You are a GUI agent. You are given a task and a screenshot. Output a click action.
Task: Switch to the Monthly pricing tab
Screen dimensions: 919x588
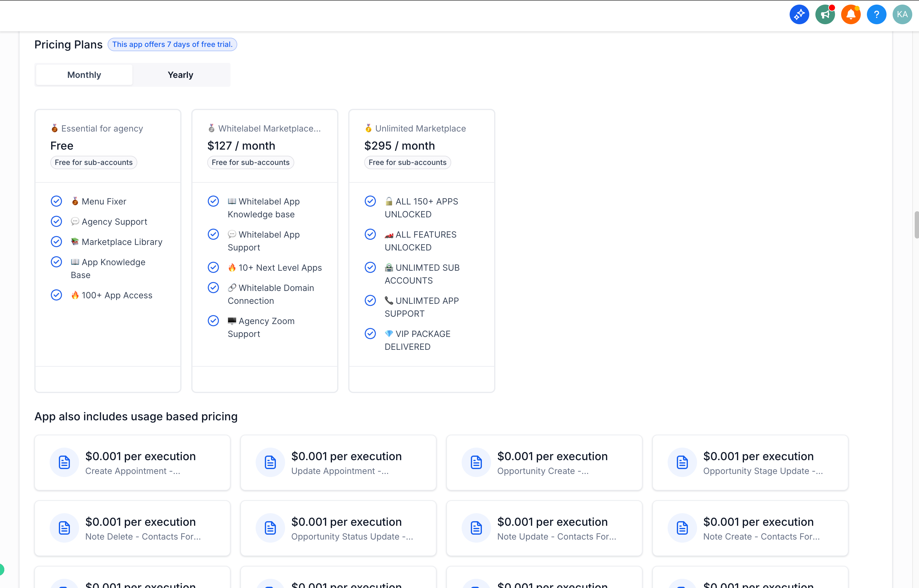[x=84, y=75]
